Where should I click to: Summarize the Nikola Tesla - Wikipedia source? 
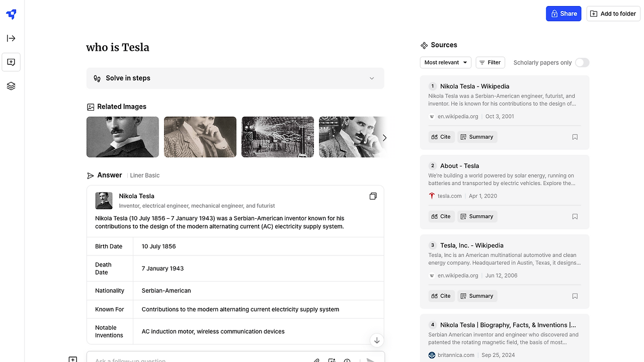pyautogui.click(x=477, y=137)
